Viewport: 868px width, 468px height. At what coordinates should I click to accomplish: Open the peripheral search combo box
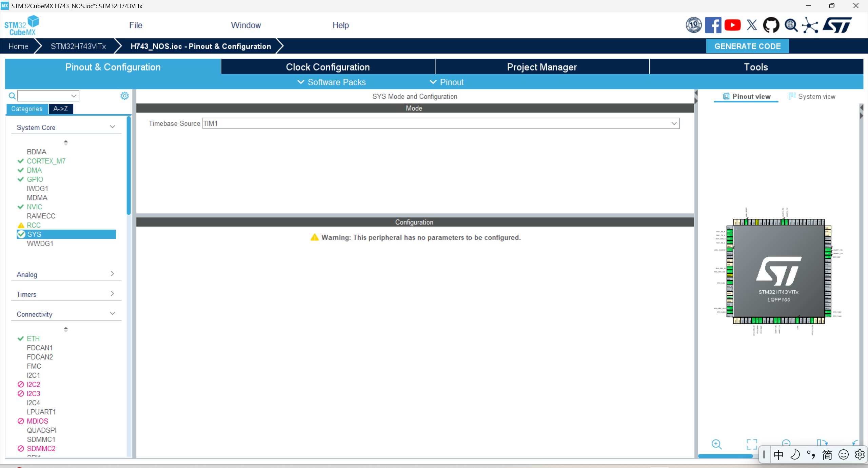coord(48,96)
